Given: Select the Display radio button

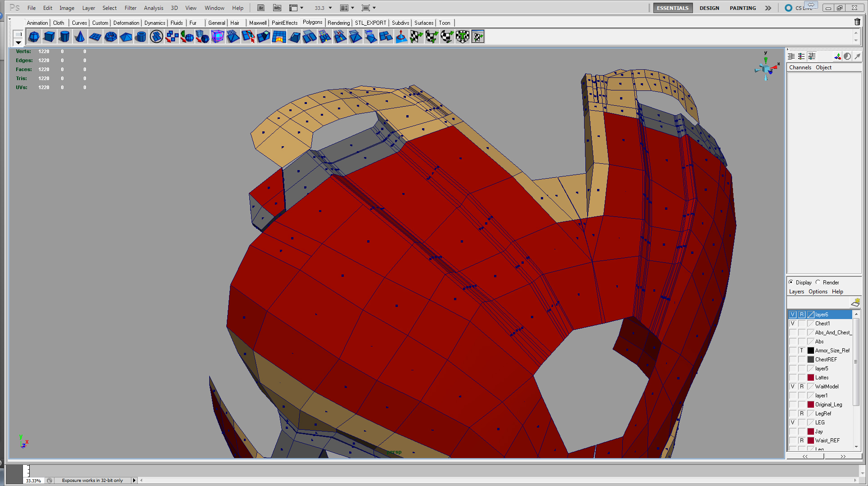Looking at the screenshot, I should pos(791,282).
